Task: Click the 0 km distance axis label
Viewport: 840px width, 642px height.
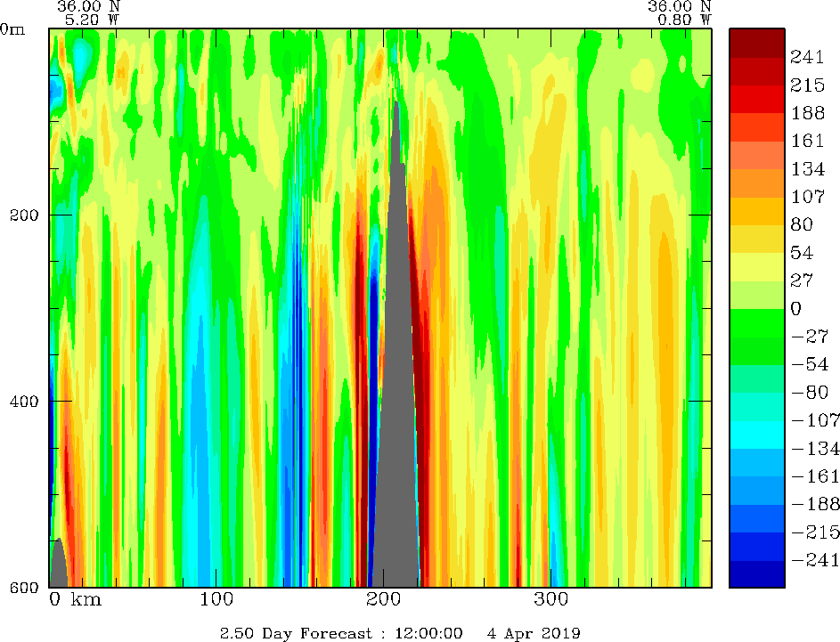Action: [75, 598]
